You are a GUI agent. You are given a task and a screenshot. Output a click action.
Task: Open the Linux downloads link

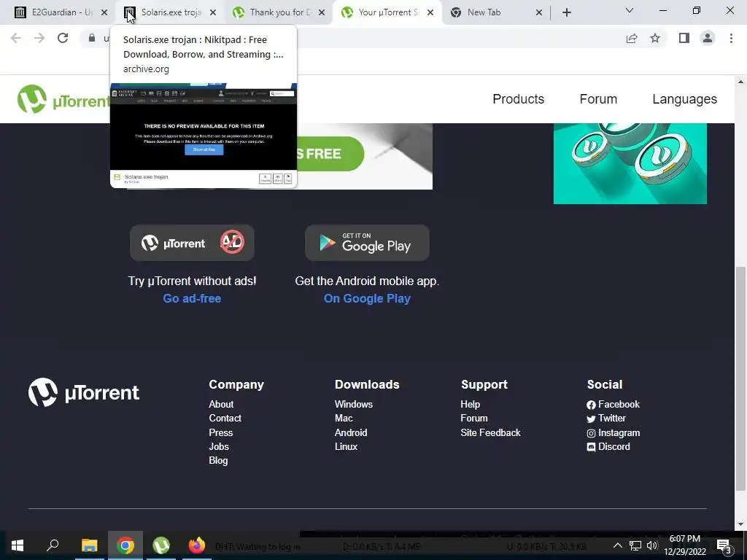[x=346, y=447]
